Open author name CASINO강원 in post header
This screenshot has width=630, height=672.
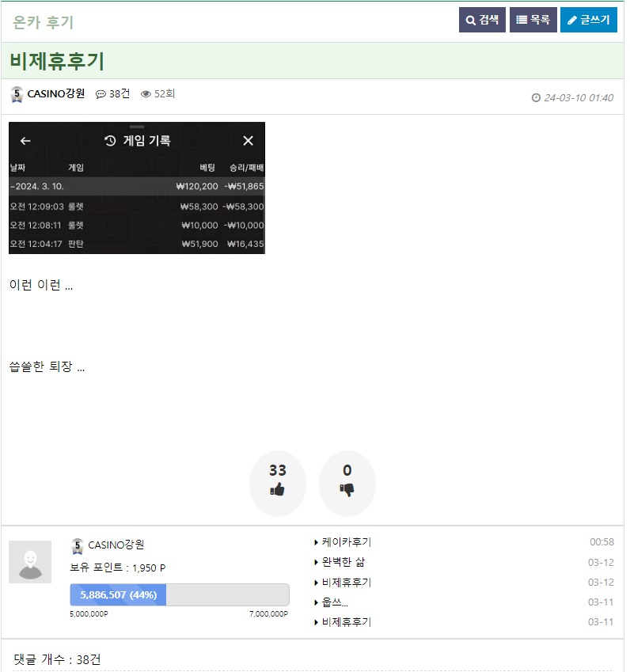pos(55,93)
